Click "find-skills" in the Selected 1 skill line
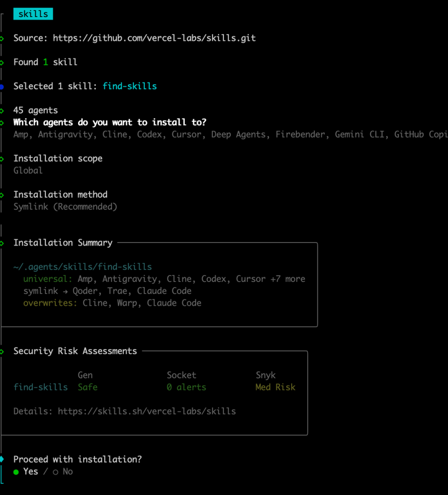This screenshot has height=495, width=448. 129,86
